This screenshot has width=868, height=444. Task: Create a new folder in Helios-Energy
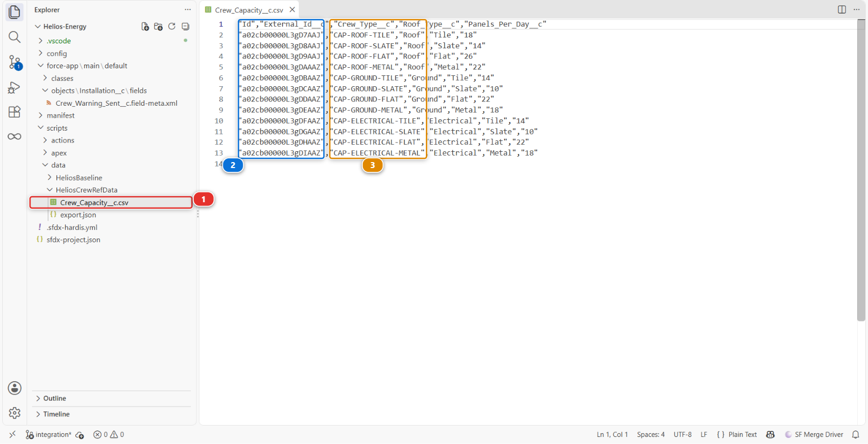[158, 27]
